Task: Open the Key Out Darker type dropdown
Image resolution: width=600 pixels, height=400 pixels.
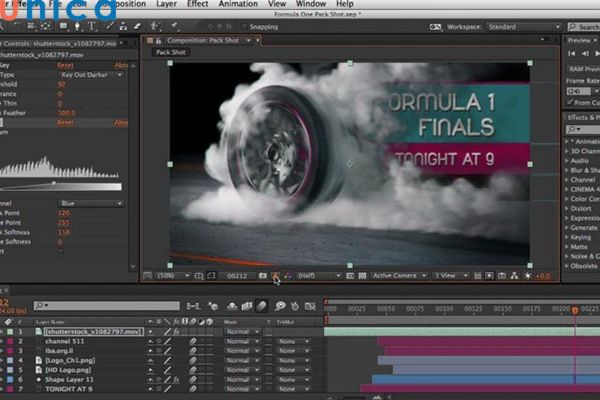Action: [91, 75]
